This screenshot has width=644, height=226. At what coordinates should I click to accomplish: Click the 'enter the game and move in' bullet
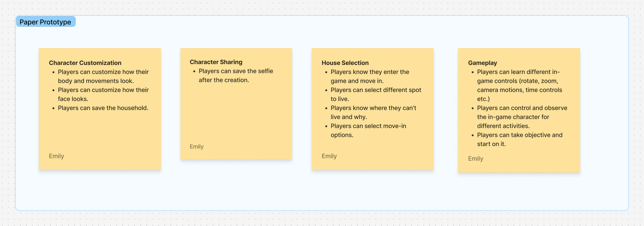pyautogui.click(x=370, y=76)
